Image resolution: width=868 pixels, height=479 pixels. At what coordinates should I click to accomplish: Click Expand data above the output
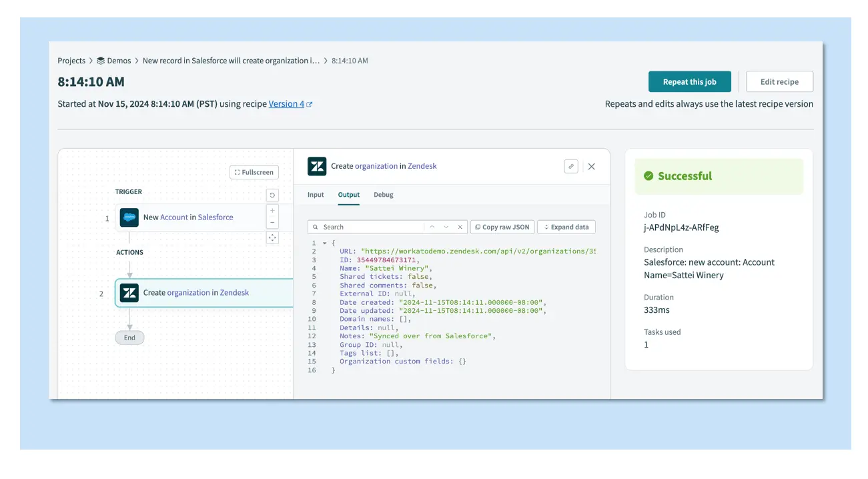click(566, 227)
